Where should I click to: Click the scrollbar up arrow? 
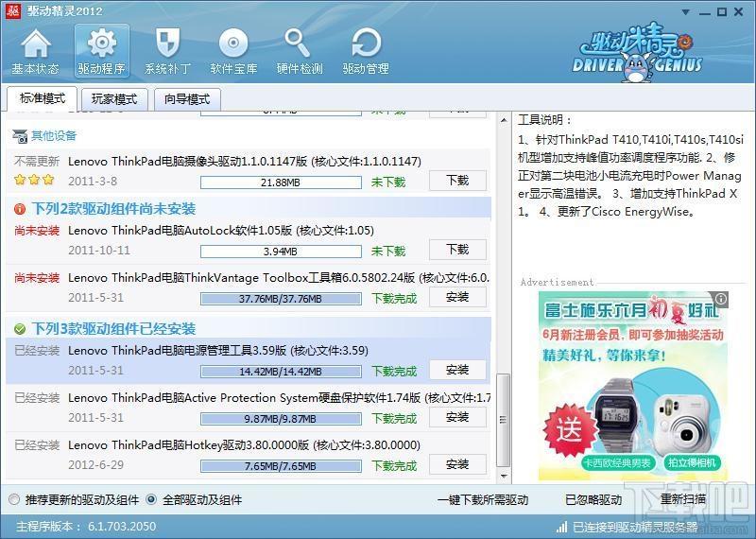[x=504, y=120]
